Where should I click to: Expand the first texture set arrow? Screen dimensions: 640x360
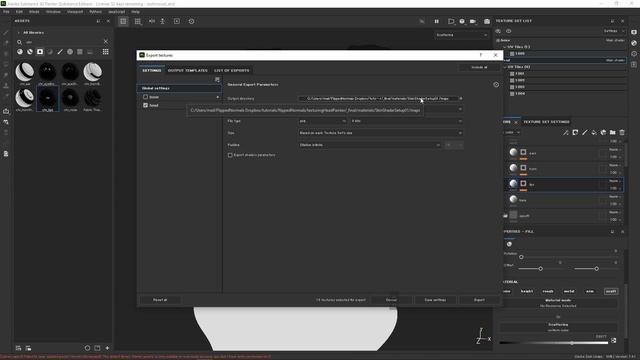pyautogui.click(x=218, y=97)
